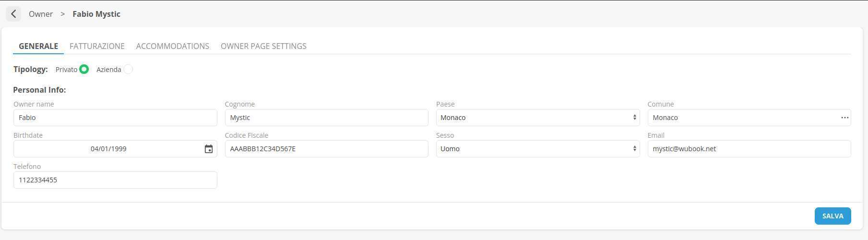The image size is (868, 240).
Task: Click the Telefono input field
Action: pyautogui.click(x=115, y=180)
